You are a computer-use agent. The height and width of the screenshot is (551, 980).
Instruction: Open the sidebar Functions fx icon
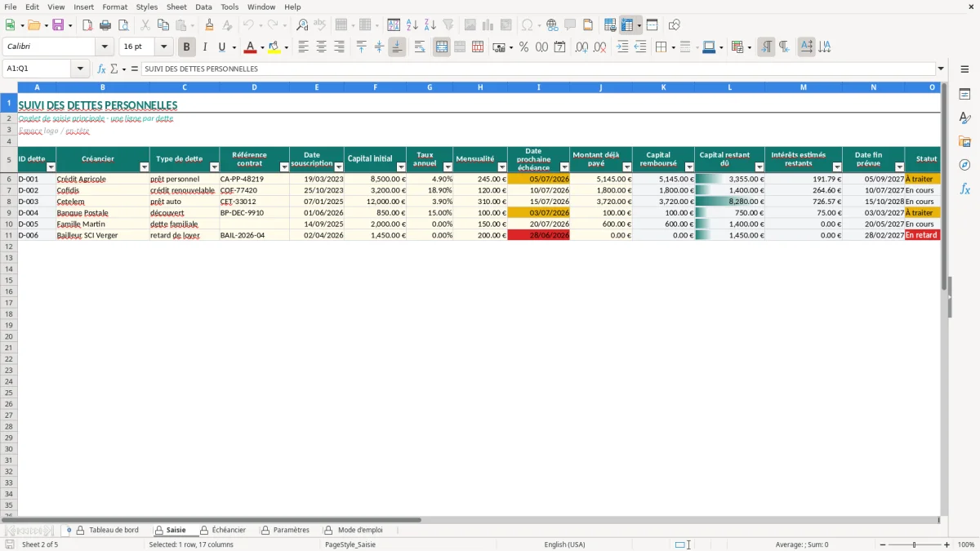964,189
